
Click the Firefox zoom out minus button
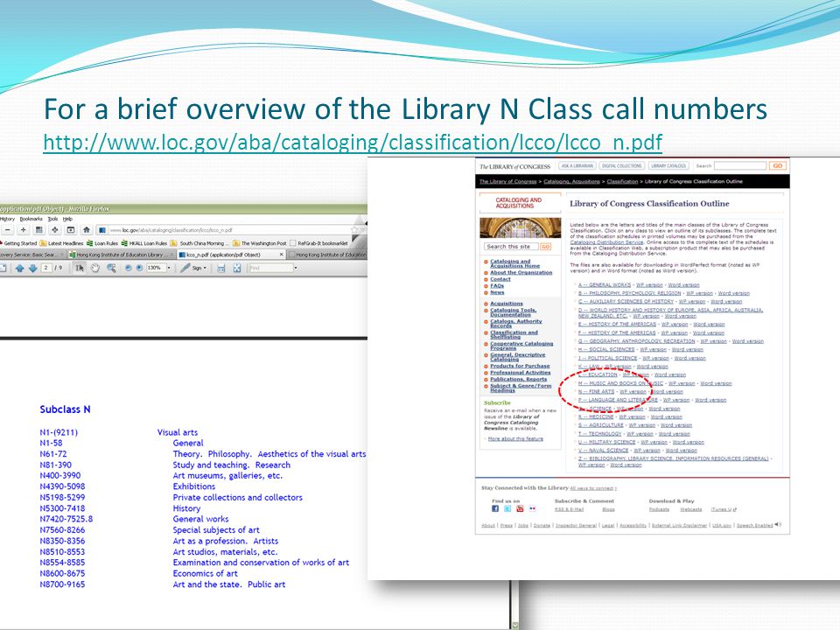click(8, 230)
